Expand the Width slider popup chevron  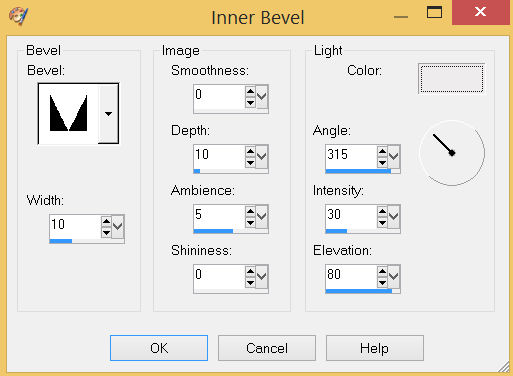(117, 227)
